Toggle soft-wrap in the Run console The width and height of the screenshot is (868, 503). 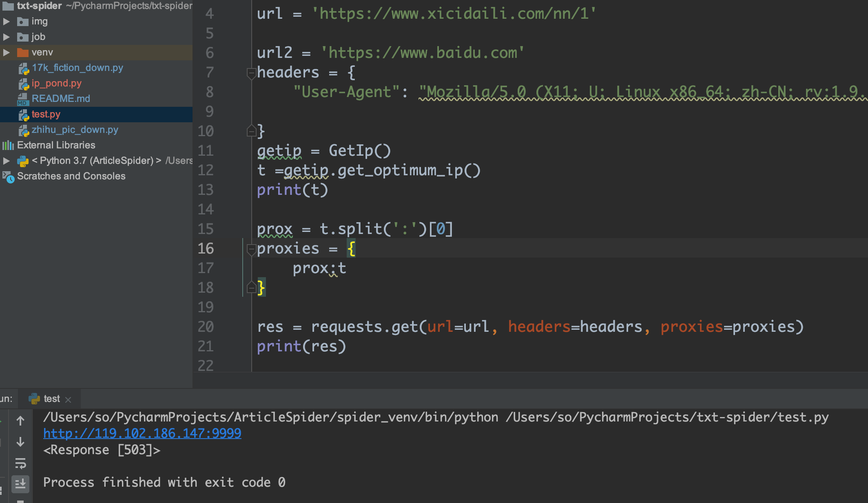click(x=20, y=463)
